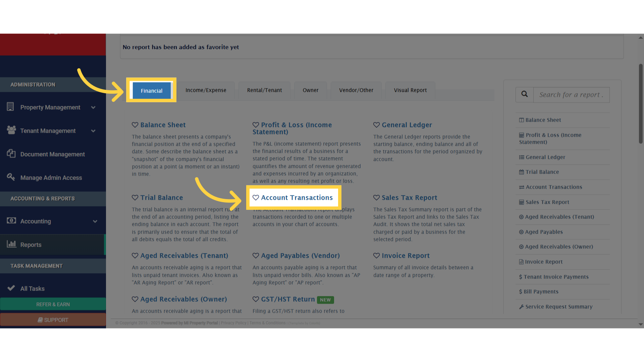
Task: Open Document Management via its icon
Action: tap(11, 154)
